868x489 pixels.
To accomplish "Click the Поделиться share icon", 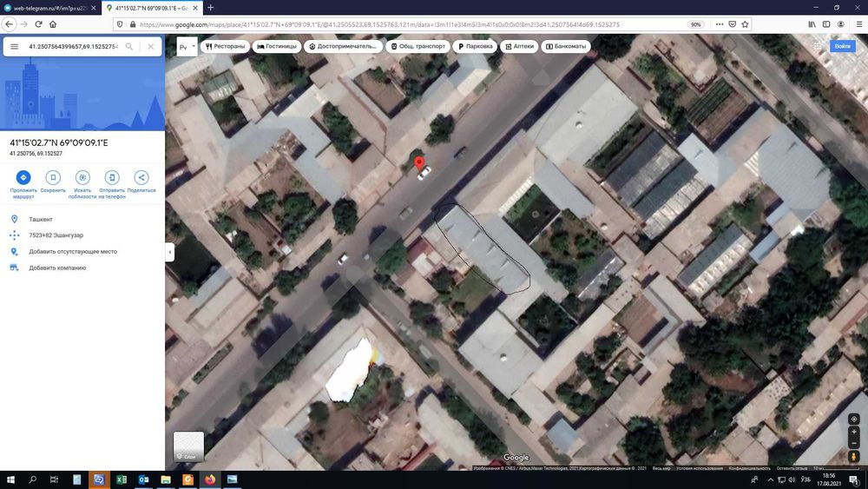I will [141, 177].
